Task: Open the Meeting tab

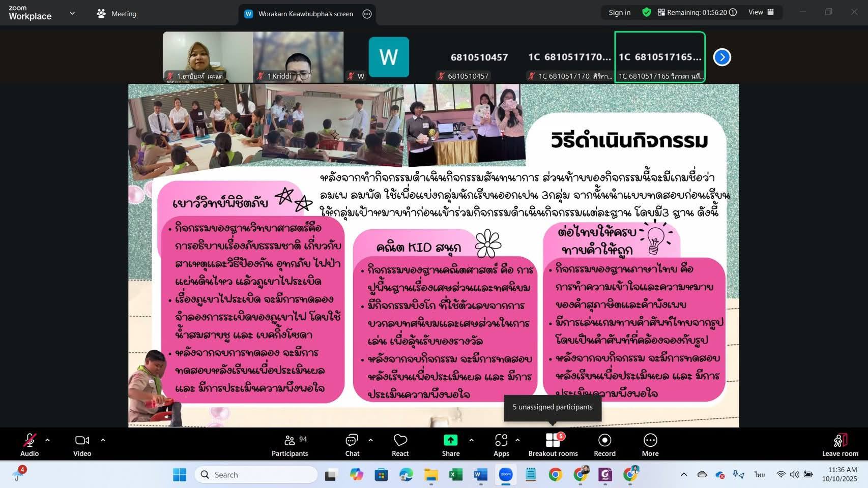Action: click(117, 14)
